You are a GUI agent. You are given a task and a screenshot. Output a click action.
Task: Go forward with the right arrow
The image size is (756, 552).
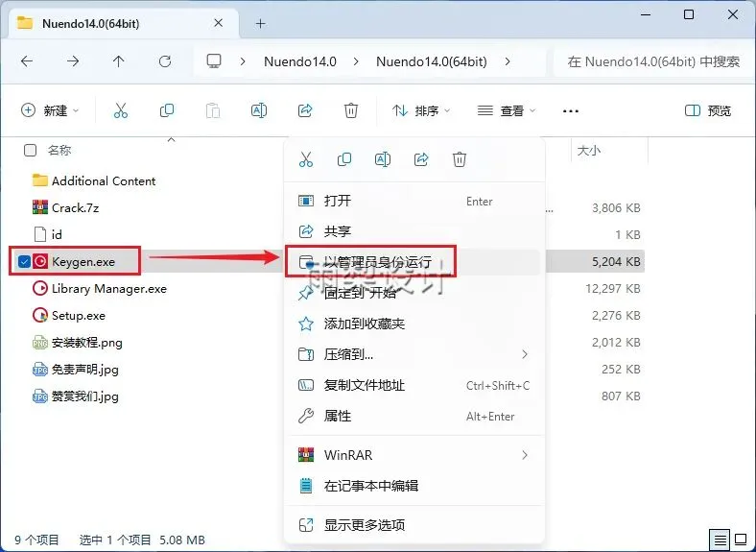73,61
